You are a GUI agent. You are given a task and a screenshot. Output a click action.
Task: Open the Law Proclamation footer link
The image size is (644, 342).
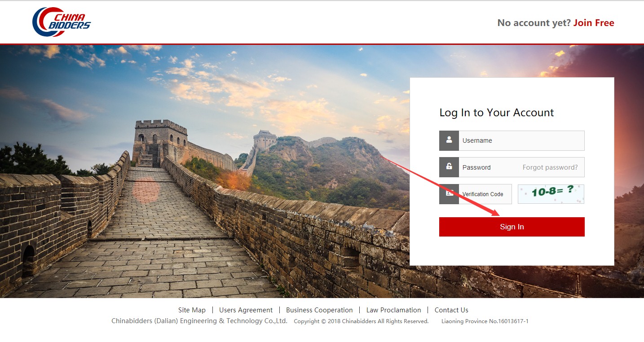(394, 310)
